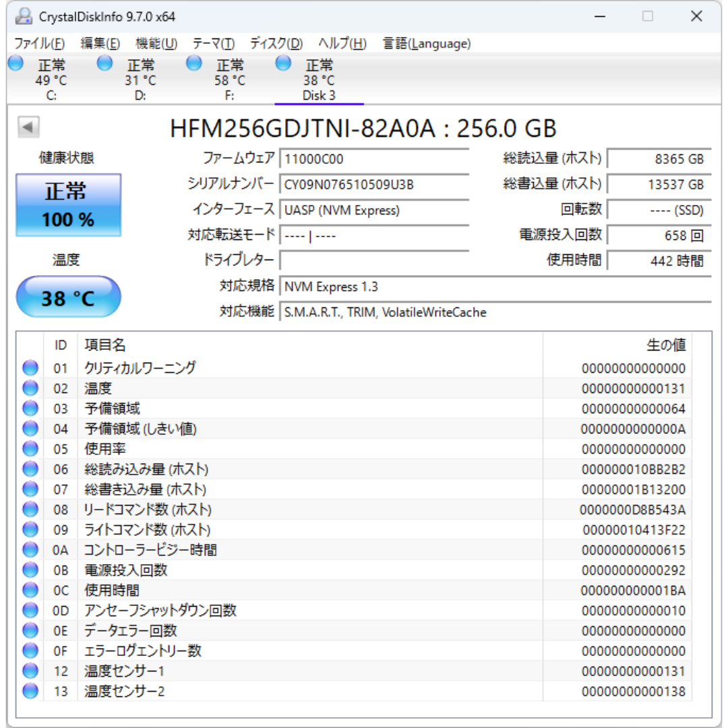The image size is (728, 728).
Task: Click the model title HFM256GDJTNI-82A0A : 256.0 GB
Action: coord(363,129)
